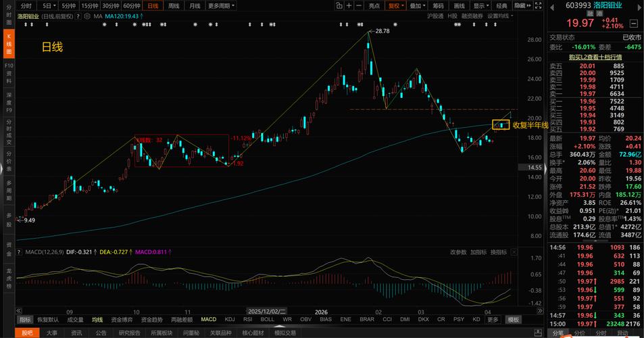This screenshot has width=644, height=338.
Task: Toggle 经典 classic view
Action: [x=501, y=6]
